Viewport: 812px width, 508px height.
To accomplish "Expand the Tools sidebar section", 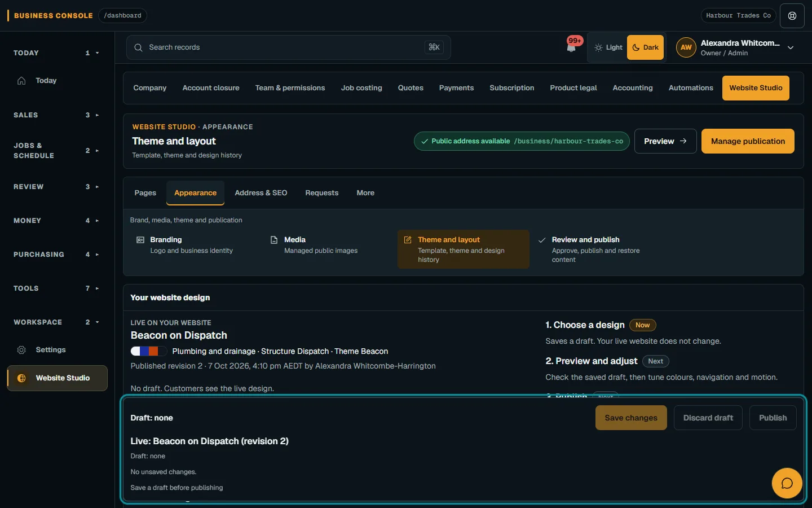I will [x=56, y=288].
